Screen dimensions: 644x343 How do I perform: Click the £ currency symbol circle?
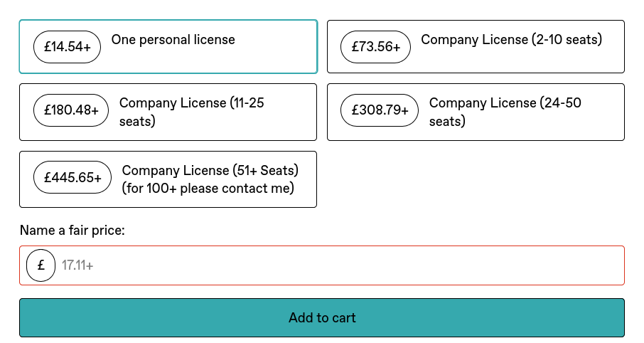click(41, 265)
